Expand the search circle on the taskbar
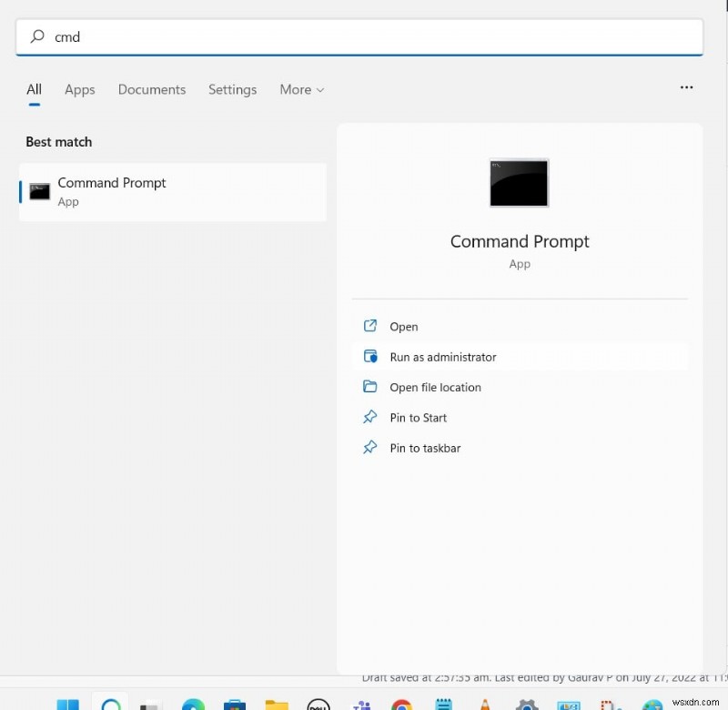The image size is (728, 710). pos(110,705)
